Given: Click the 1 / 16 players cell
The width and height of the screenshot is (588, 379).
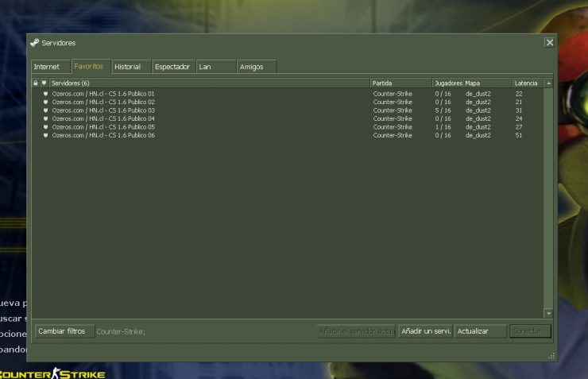Looking at the screenshot, I should pyautogui.click(x=443, y=126).
